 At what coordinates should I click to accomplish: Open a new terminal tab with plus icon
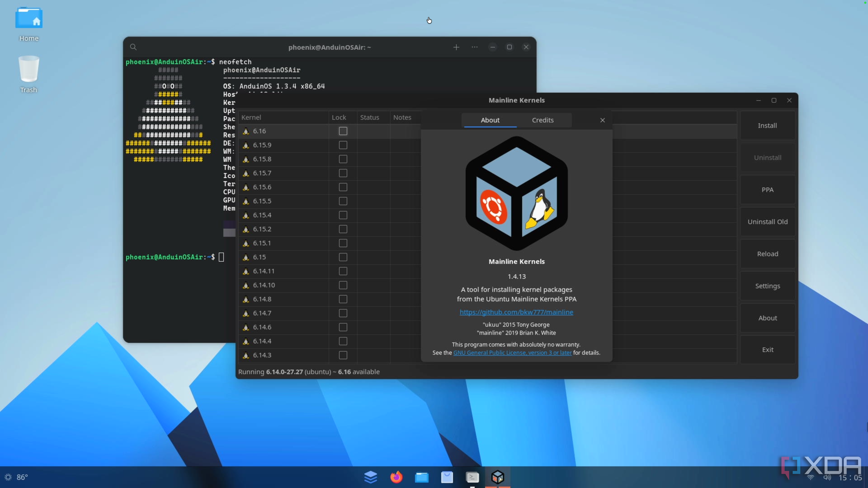tap(456, 47)
